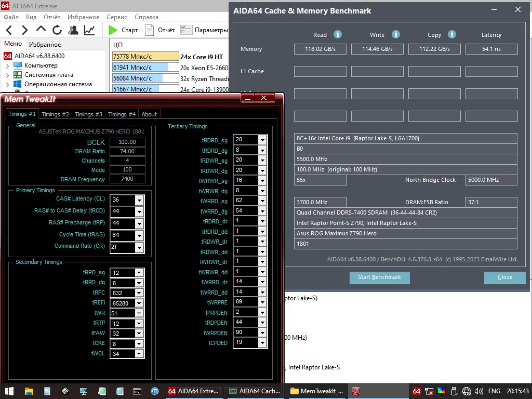Click the Memory Read result 118.02 GB/s
This screenshot has width=532, height=399.
point(320,49)
